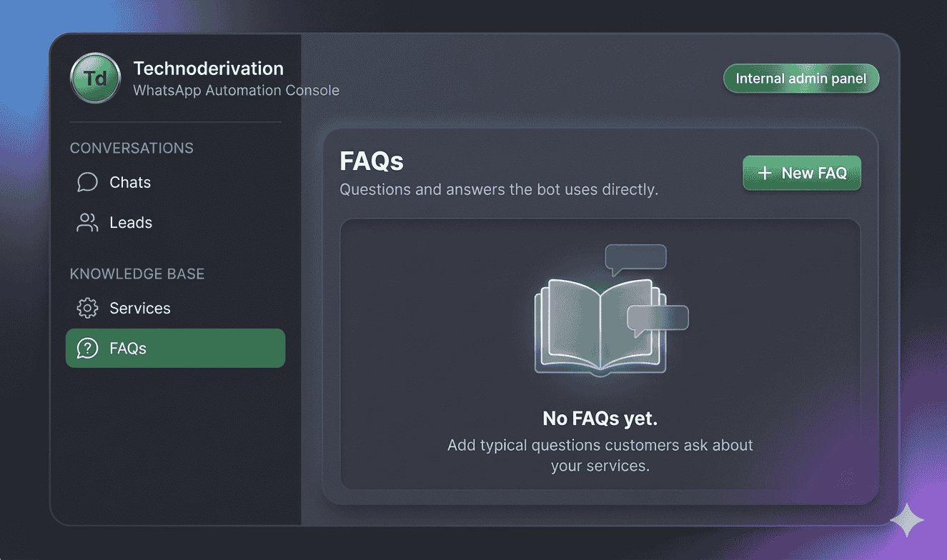Click the No FAQs yet heading
The height and width of the screenshot is (560, 947).
pyautogui.click(x=600, y=418)
